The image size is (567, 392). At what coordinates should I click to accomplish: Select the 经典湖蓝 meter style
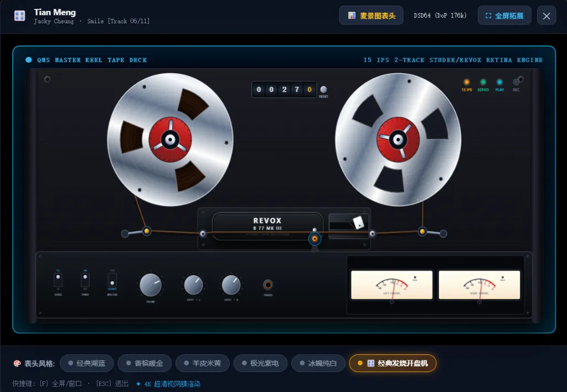87,363
